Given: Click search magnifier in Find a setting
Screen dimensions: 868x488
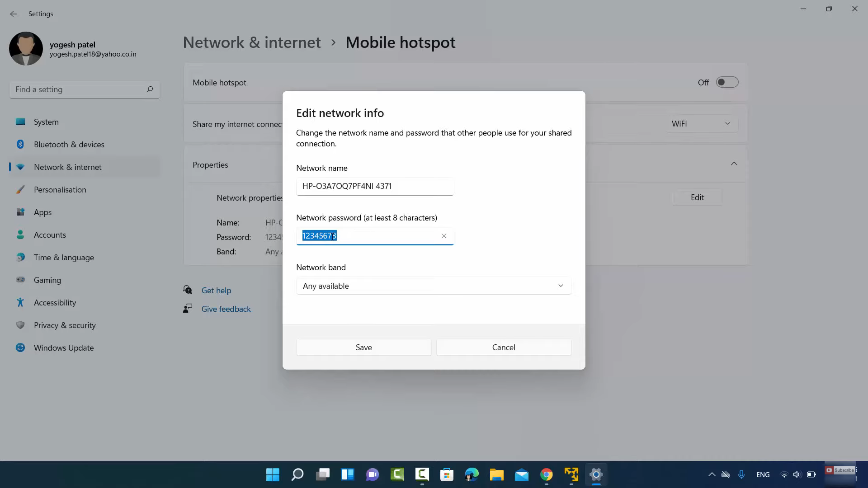Looking at the screenshot, I should pyautogui.click(x=150, y=89).
